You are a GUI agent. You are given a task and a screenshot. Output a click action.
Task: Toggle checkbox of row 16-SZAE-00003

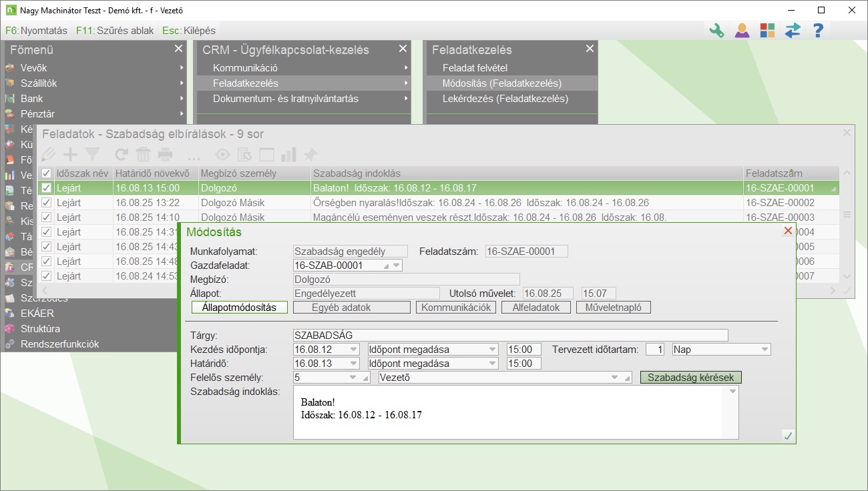click(46, 217)
